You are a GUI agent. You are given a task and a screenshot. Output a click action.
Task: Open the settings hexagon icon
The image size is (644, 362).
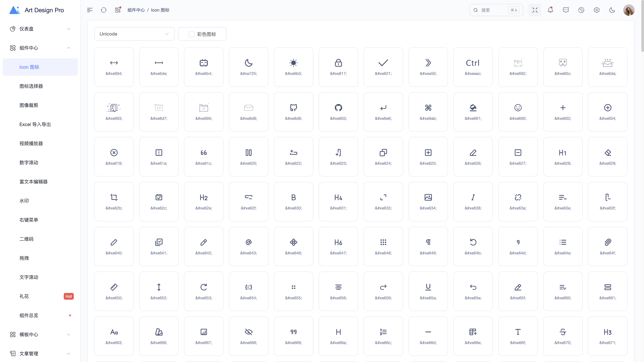coord(597,10)
